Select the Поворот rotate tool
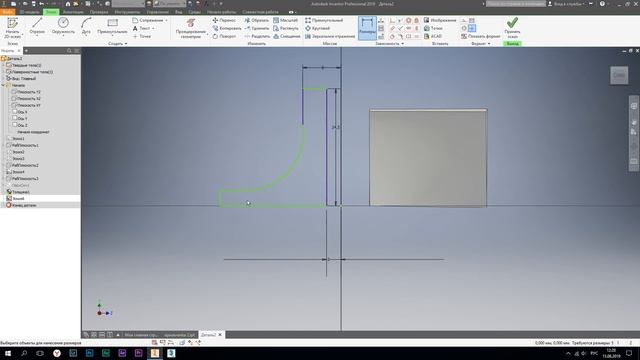640x360 pixels. point(224,36)
